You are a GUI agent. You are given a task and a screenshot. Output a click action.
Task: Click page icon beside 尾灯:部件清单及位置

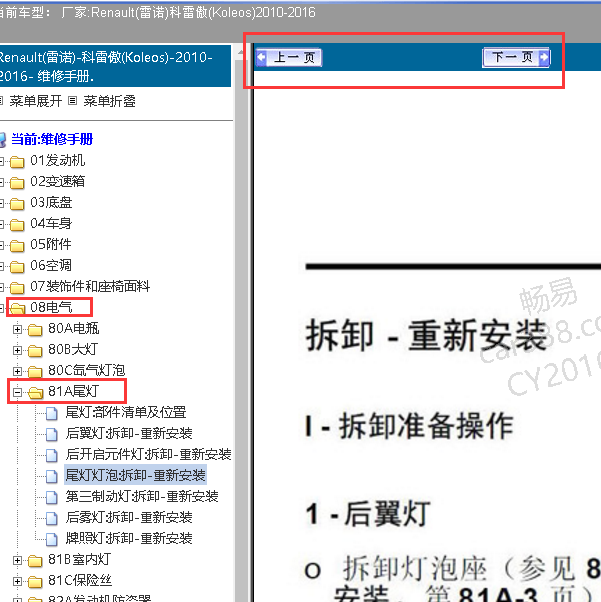(x=51, y=413)
